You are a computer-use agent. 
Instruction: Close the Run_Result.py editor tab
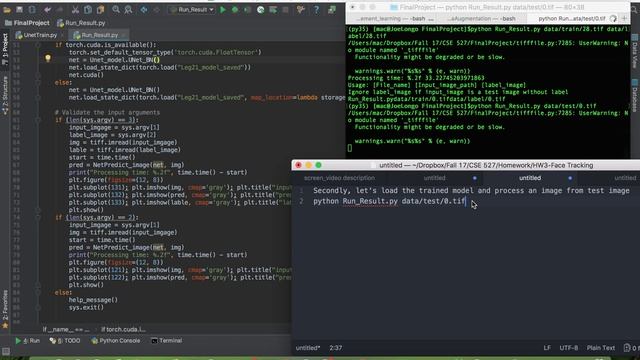(123, 35)
